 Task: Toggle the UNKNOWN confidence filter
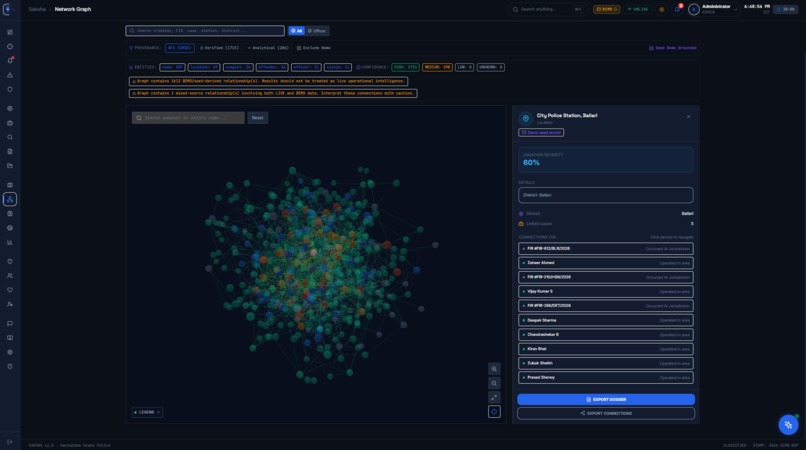[x=490, y=67]
